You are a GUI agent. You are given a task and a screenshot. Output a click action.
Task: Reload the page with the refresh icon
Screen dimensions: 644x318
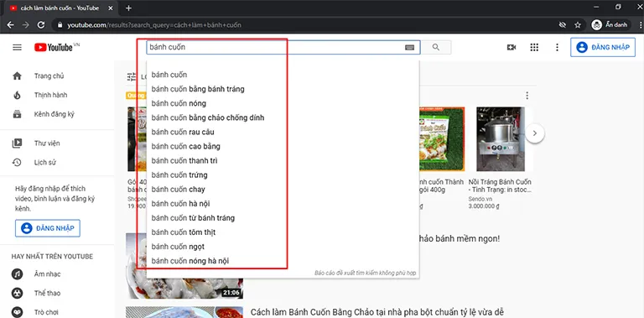coord(40,25)
